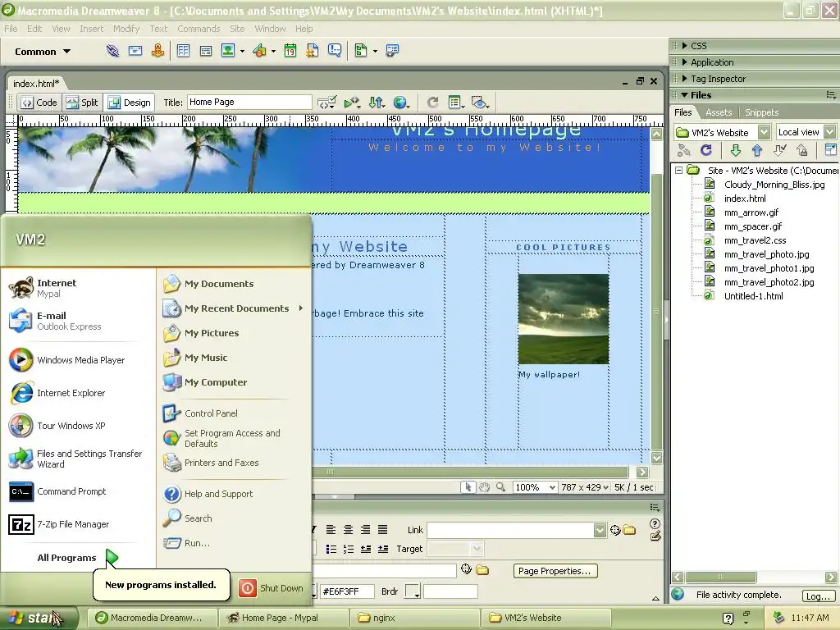Refresh Design view icon
The image size is (840, 630).
coord(433,103)
